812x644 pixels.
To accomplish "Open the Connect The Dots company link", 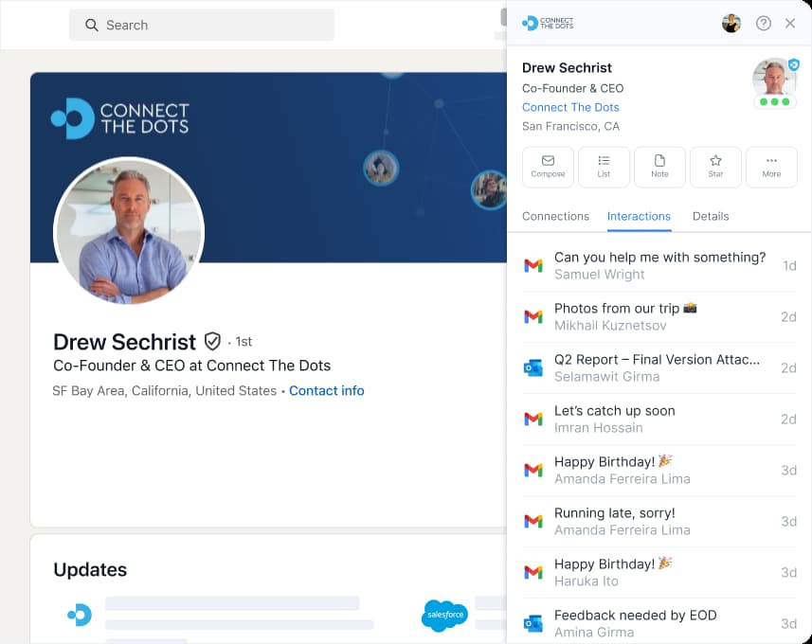I will click(570, 107).
